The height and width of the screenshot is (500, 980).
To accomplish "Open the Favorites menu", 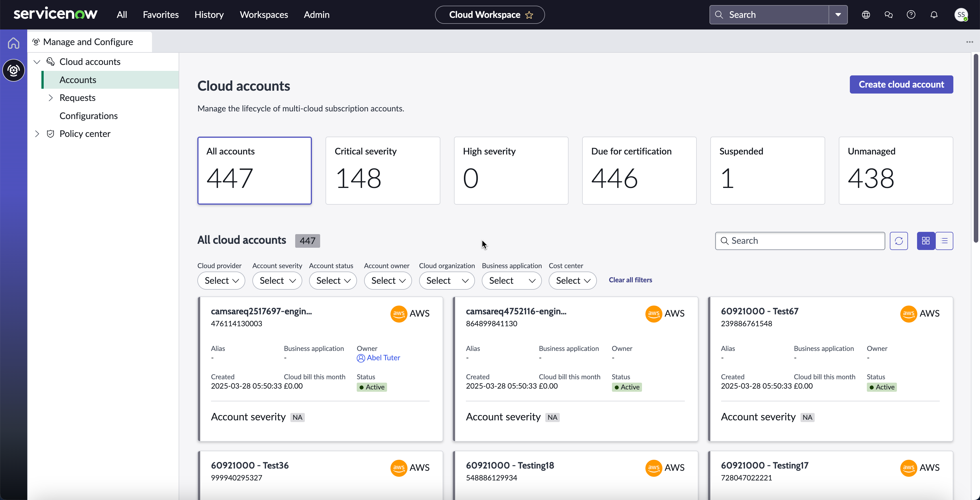I will 160,14.
